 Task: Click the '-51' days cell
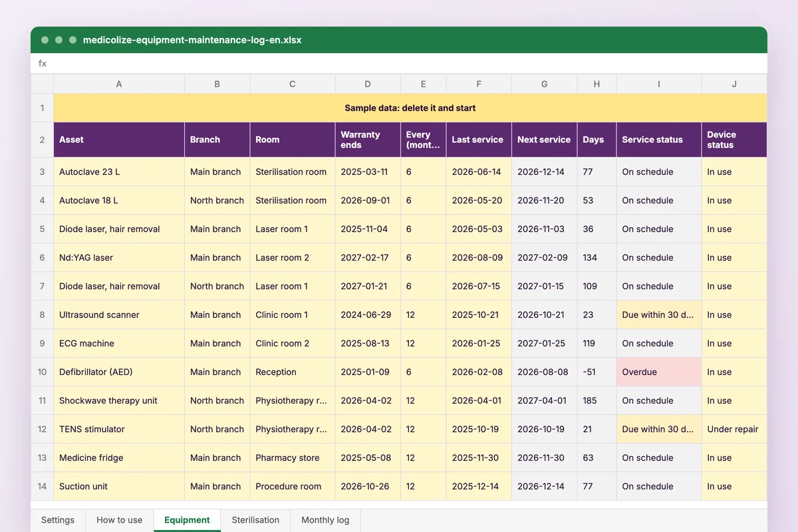(597, 372)
